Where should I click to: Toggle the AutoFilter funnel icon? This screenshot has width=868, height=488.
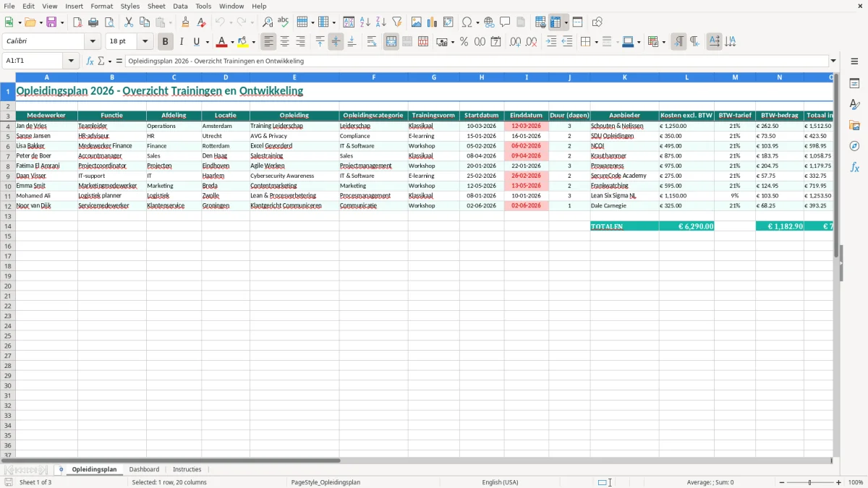tap(397, 22)
